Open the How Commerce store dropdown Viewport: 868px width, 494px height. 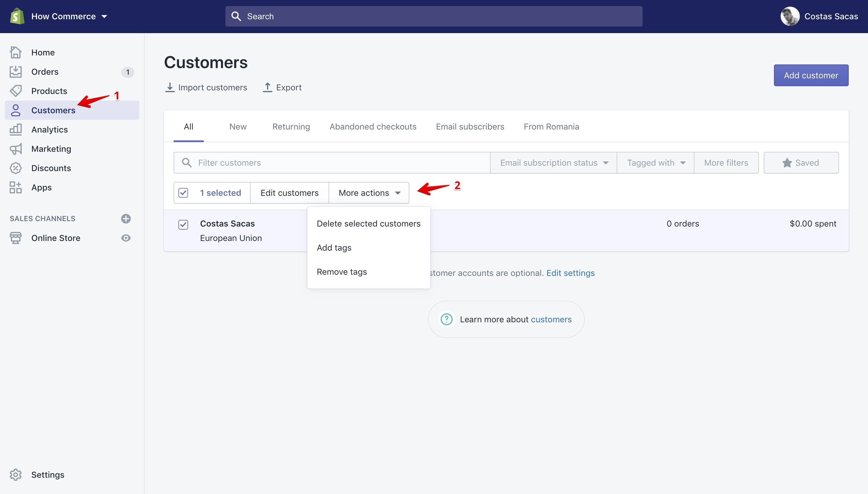[69, 16]
